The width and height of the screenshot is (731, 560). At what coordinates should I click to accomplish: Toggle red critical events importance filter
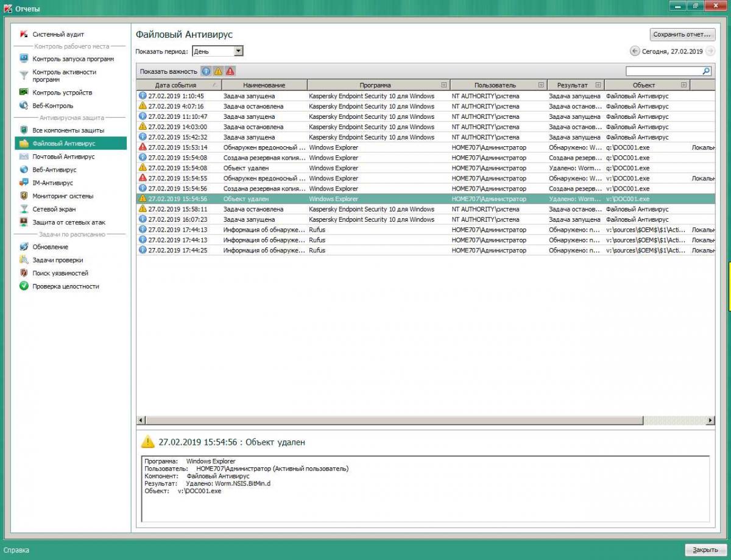pyautogui.click(x=230, y=71)
